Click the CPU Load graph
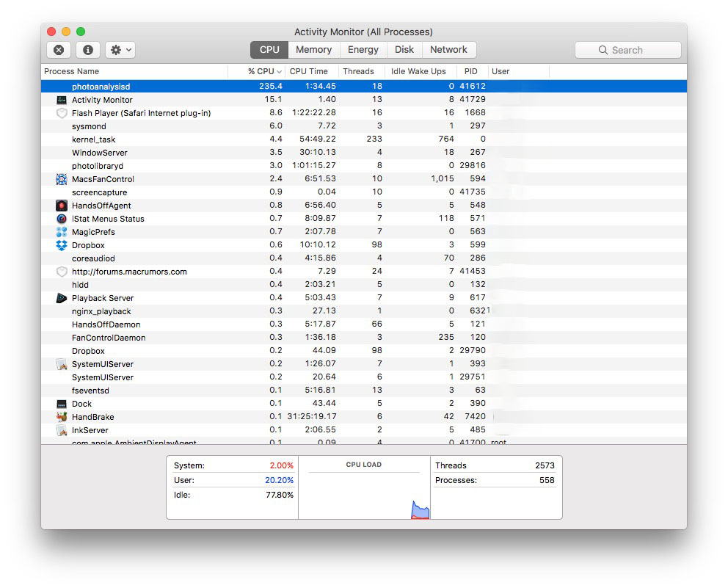The width and height of the screenshot is (728, 588). 364,495
